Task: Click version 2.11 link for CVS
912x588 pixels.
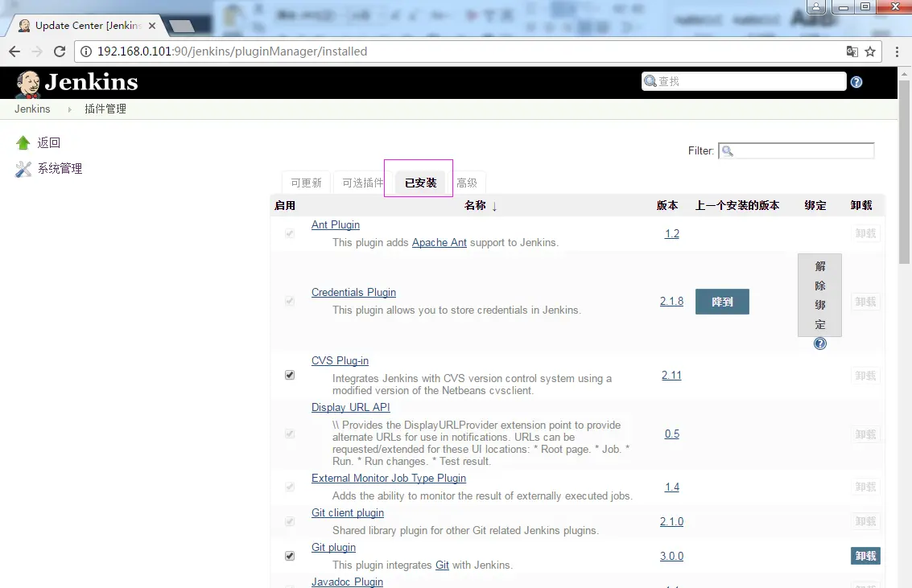Action: point(671,376)
